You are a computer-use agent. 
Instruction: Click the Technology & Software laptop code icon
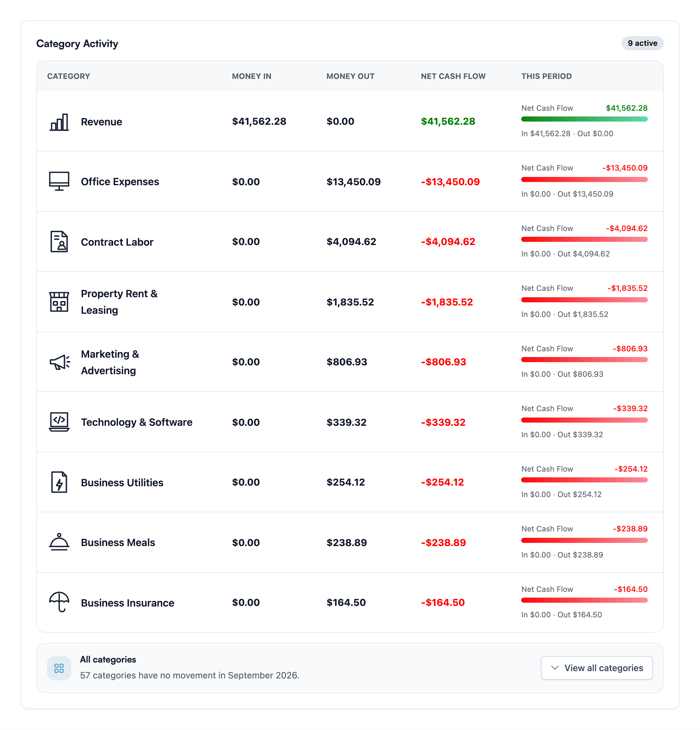59,422
